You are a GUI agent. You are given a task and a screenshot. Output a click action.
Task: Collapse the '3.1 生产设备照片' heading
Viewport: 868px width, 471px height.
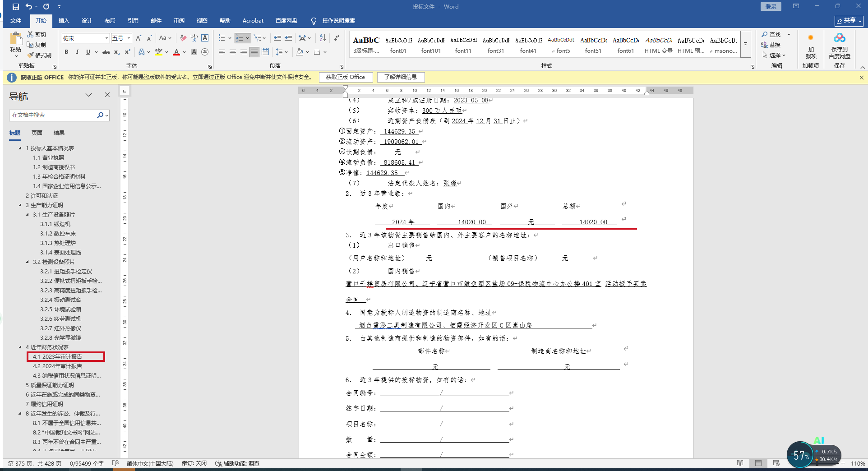(27, 214)
